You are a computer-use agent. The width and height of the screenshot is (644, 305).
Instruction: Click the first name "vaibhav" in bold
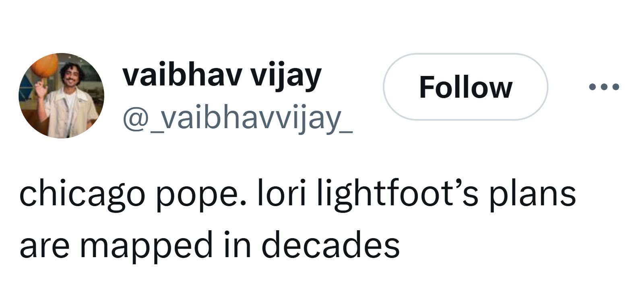182,75
